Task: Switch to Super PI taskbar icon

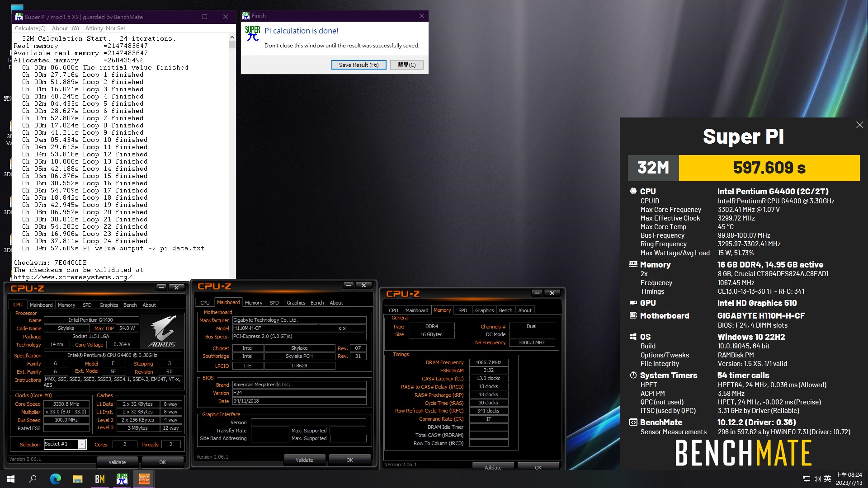Action: click(x=122, y=479)
